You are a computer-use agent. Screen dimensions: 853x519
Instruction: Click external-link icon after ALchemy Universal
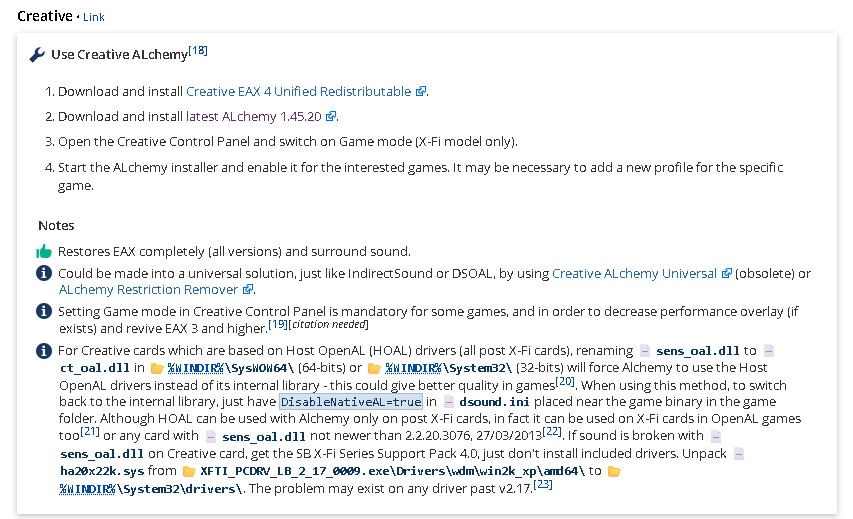click(726, 273)
